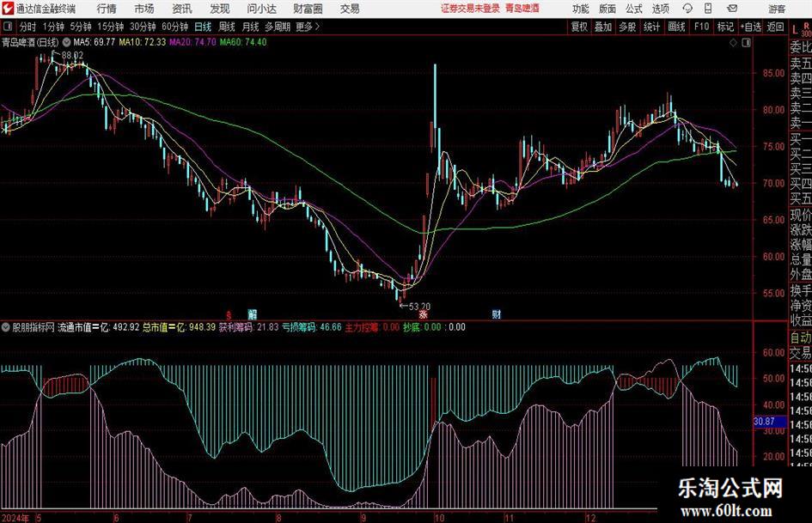
Task: Open the 功能 menu
Action: [x=581, y=9]
